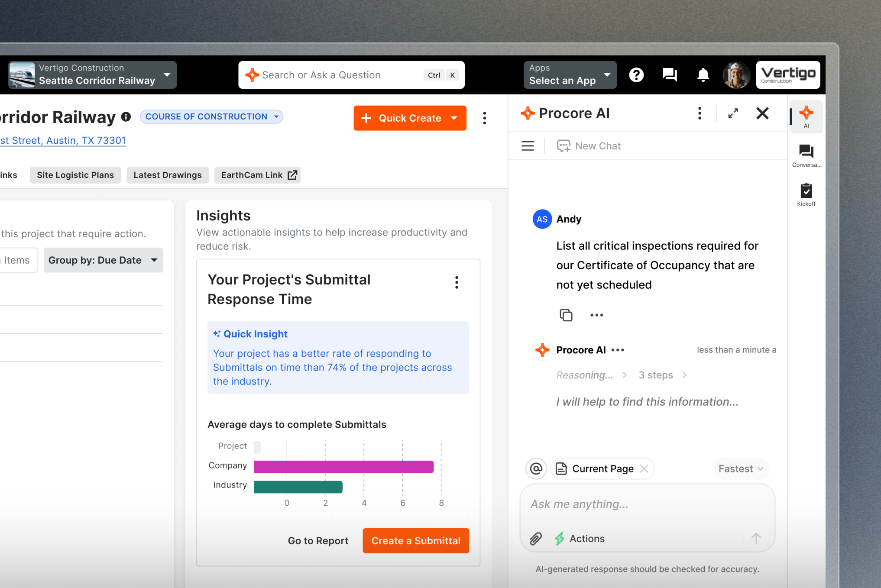
Task: Open Procore AI panel options menu
Action: tap(700, 113)
